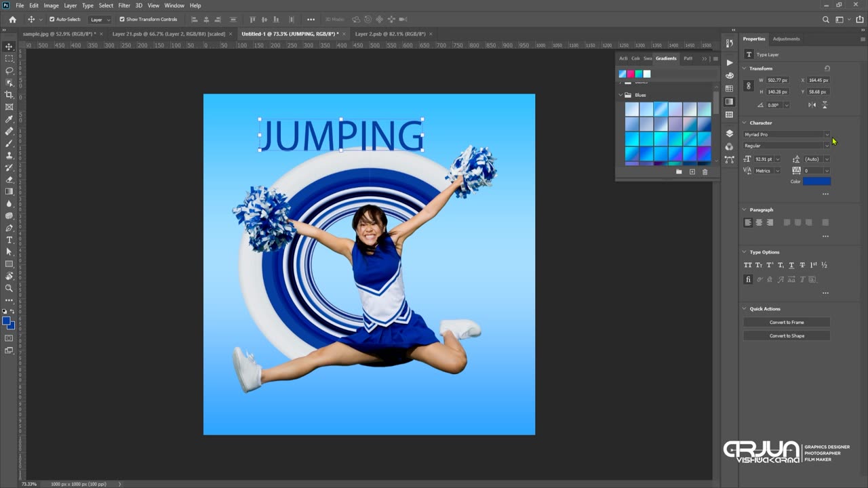The height and width of the screenshot is (488, 868).
Task: Select the Zoom tool
Action: click(x=9, y=288)
